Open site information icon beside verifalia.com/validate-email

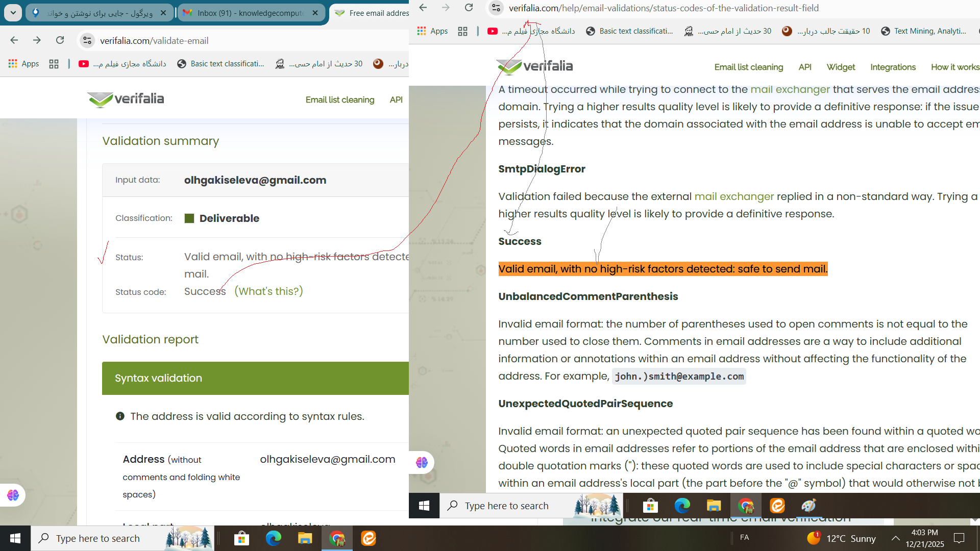point(87,40)
